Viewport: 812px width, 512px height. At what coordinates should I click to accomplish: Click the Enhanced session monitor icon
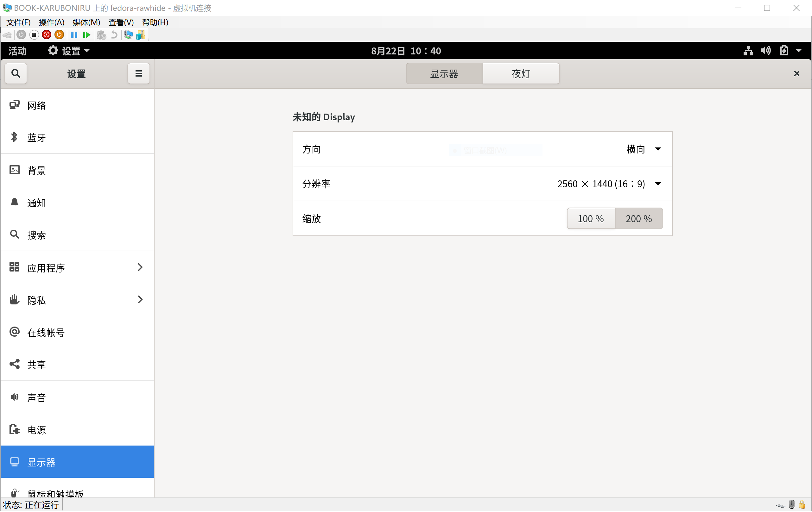(x=128, y=35)
